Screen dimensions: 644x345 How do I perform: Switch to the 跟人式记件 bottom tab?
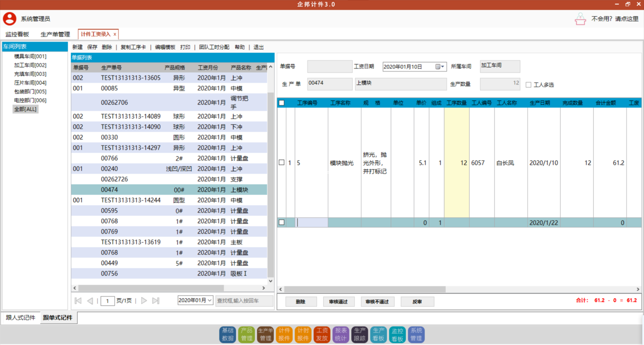[21, 318]
